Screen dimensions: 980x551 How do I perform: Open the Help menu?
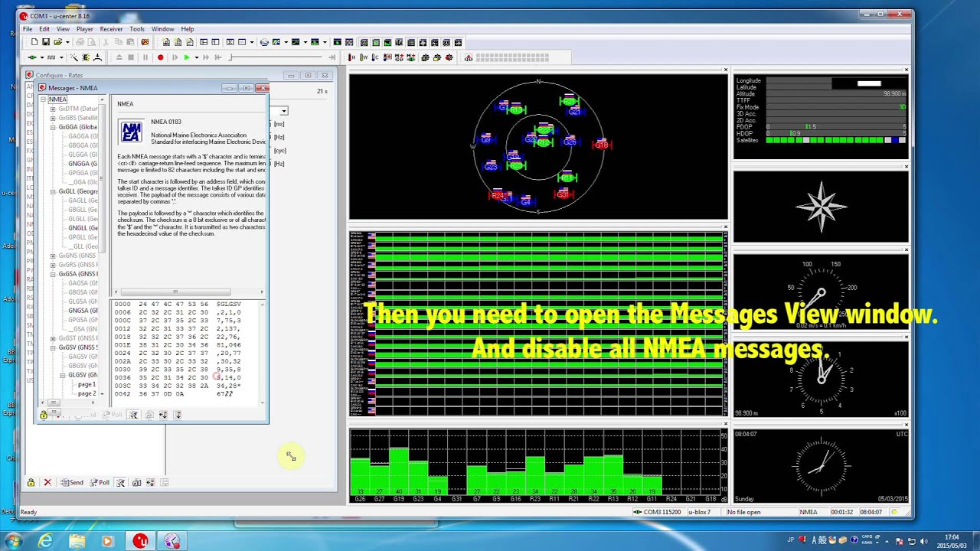point(188,29)
